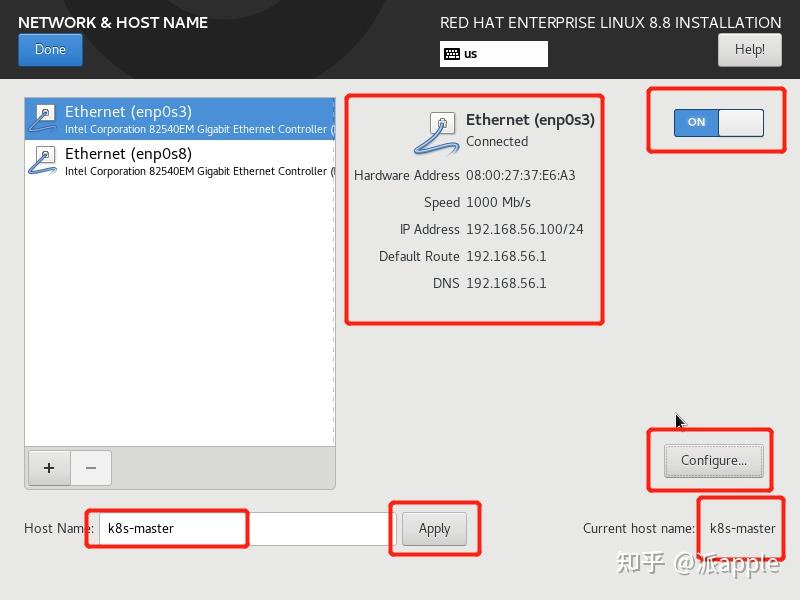Select Ethernet (enp0s3) in device list

tap(180, 119)
